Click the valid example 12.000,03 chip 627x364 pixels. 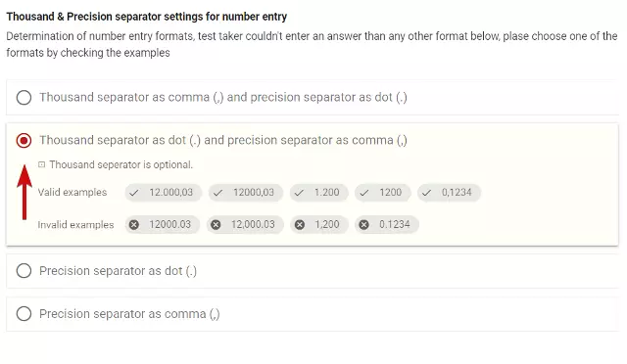pyautogui.click(x=164, y=193)
